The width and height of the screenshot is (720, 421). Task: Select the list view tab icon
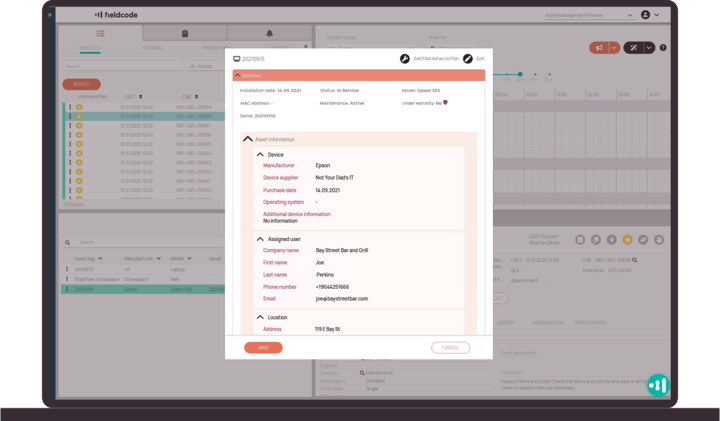pos(100,34)
